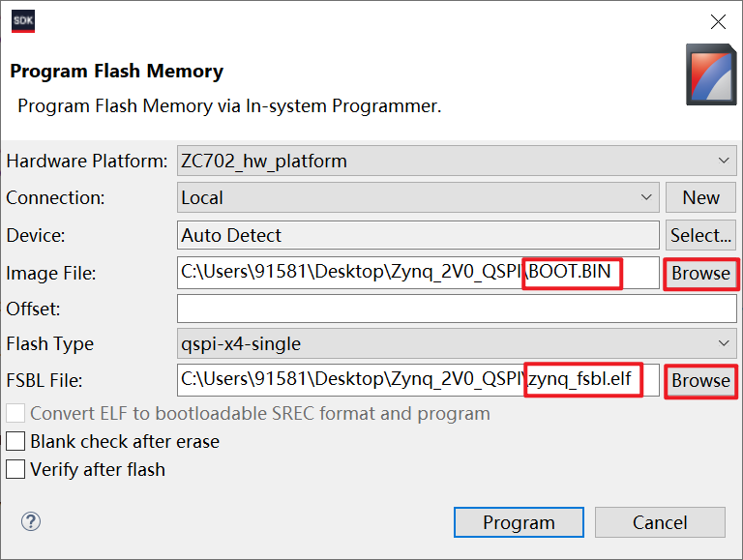The image size is (743, 560).
Task: Click the Program Flash Memory heading
Action: 116,72
